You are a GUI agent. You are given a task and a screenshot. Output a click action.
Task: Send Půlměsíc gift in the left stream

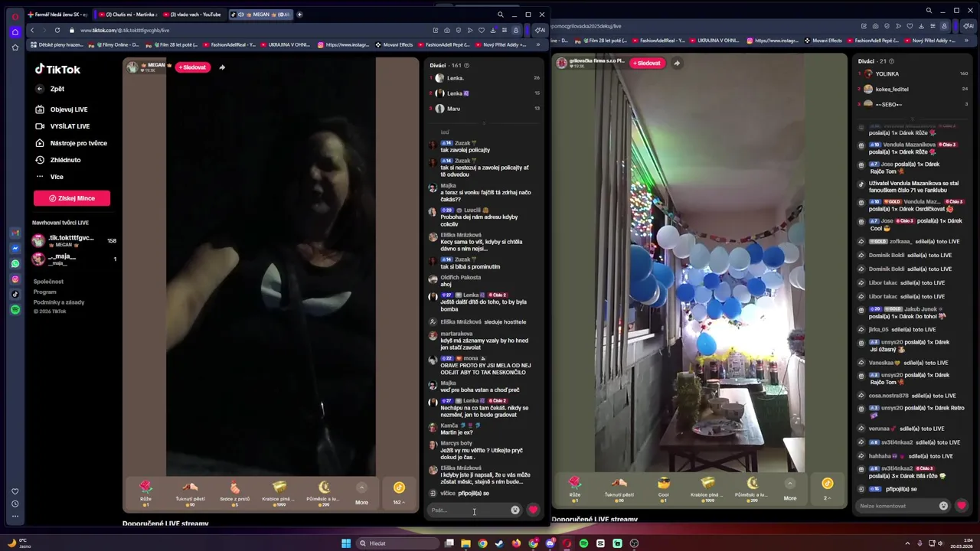click(x=324, y=492)
